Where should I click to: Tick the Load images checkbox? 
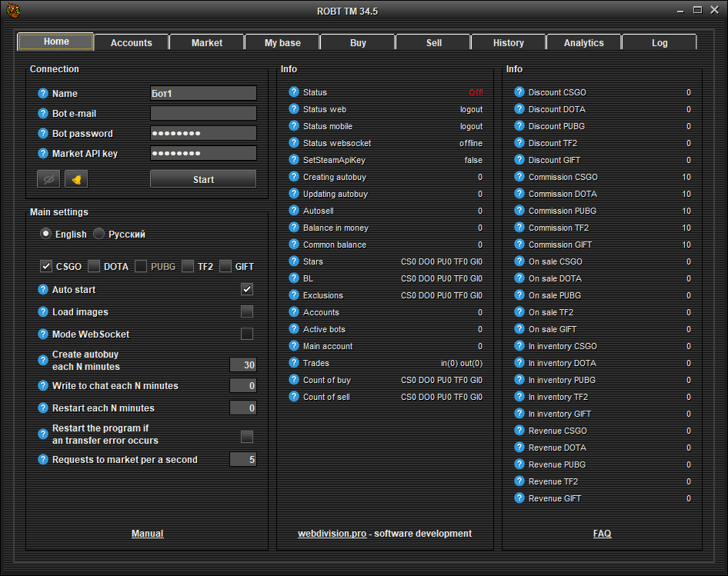point(247,311)
